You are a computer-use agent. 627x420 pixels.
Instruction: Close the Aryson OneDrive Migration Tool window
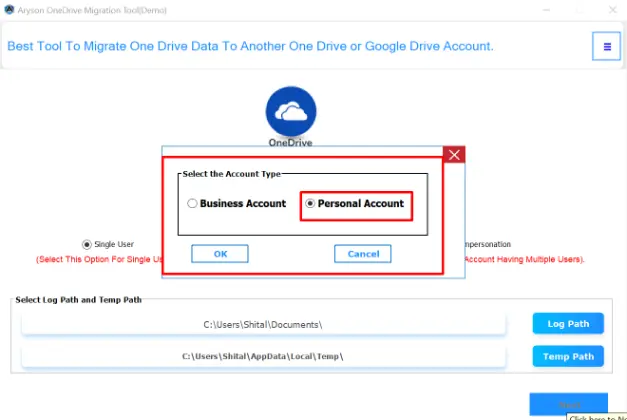pos(612,10)
